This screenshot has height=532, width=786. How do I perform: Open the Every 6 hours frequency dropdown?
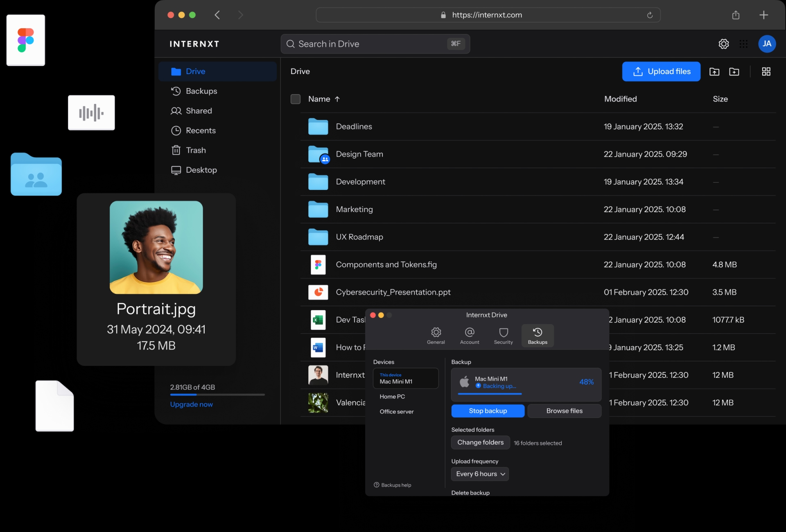click(480, 474)
